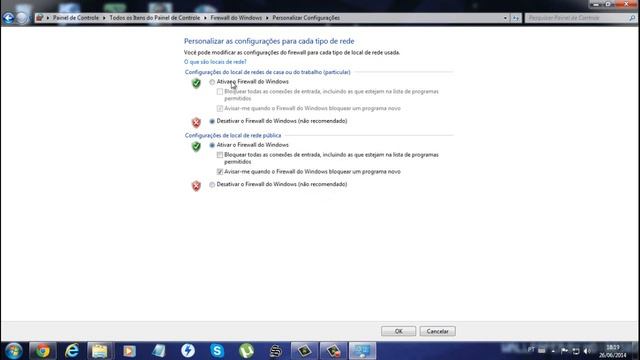Go to Painel de Controle breadcrumb
This screenshot has width=640, height=360.
pyautogui.click(x=76, y=18)
